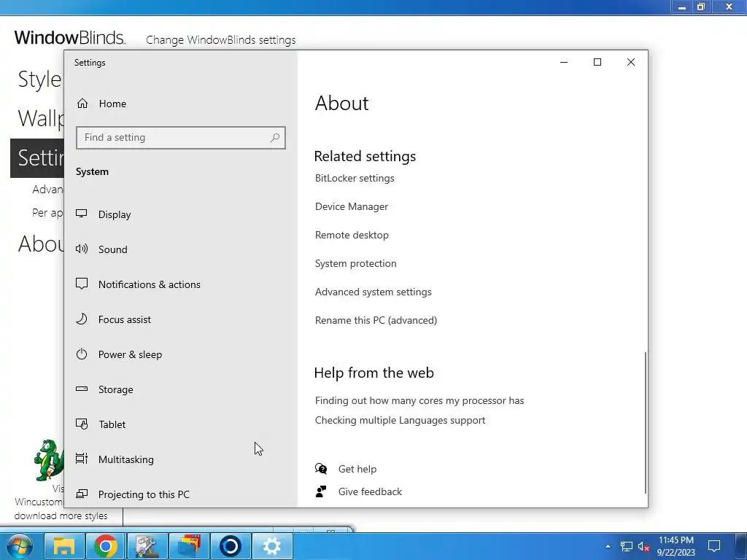The image size is (747, 560).
Task: Select About tab in WindowBlinds window
Action: click(x=41, y=244)
